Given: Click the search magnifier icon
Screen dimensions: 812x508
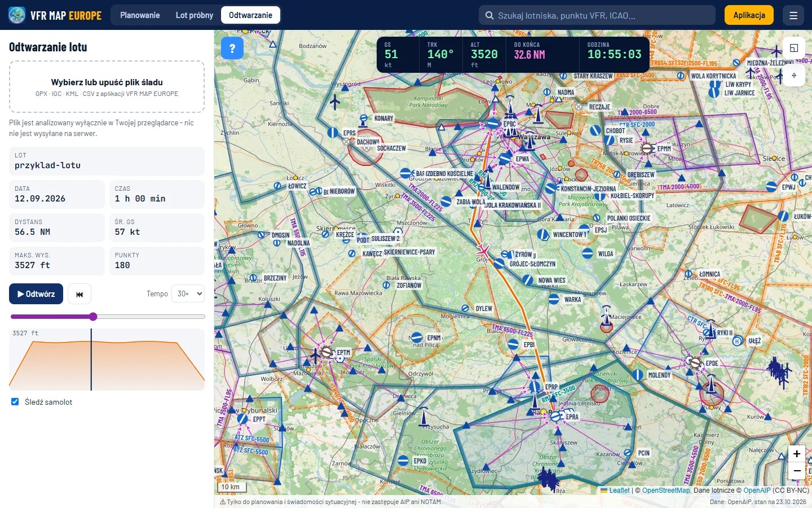Looking at the screenshot, I should coord(489,15).
